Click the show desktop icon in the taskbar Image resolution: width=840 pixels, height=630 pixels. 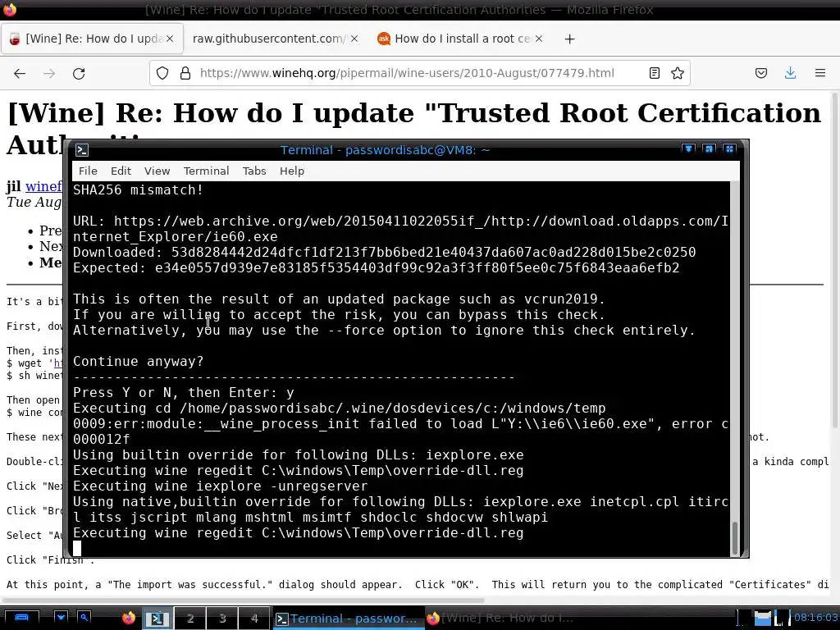[21, 618]
